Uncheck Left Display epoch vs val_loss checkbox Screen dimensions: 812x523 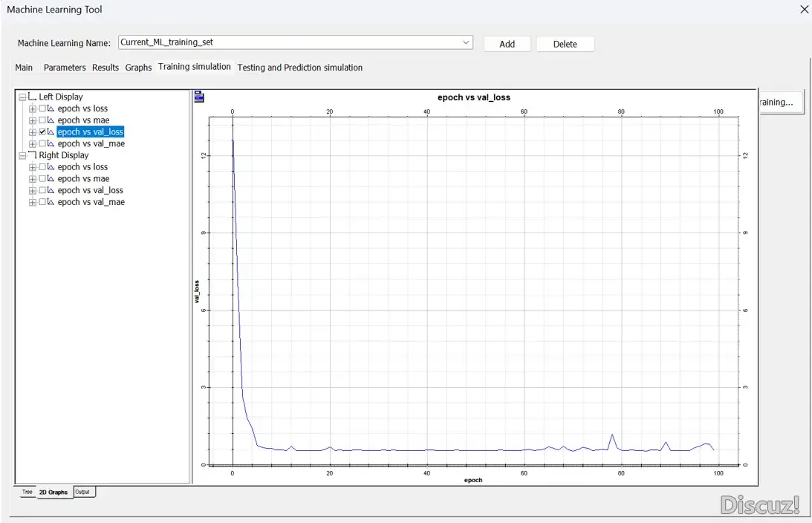(42, 132)
